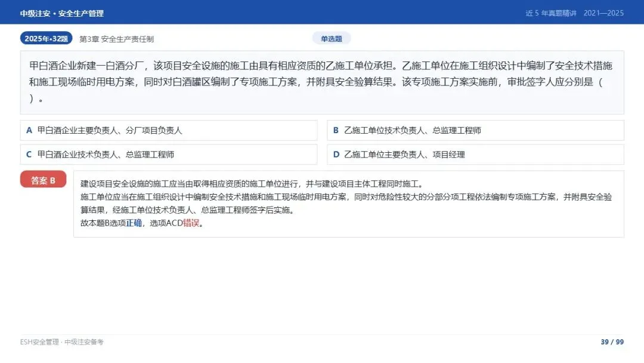Click the header text 近5年真题精讲 2021—2025

click(575, 13)
